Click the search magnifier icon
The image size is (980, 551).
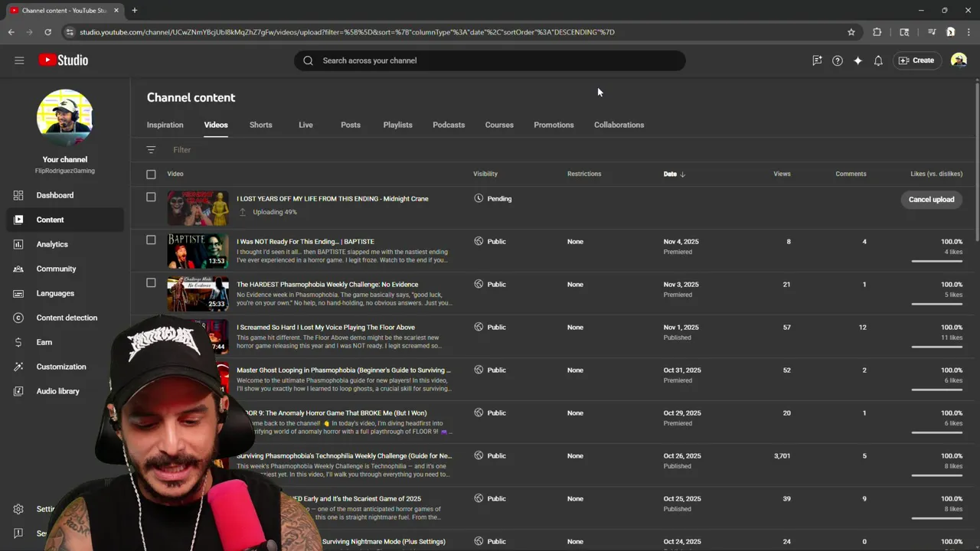pyautogui.click(x=308, y=60)
